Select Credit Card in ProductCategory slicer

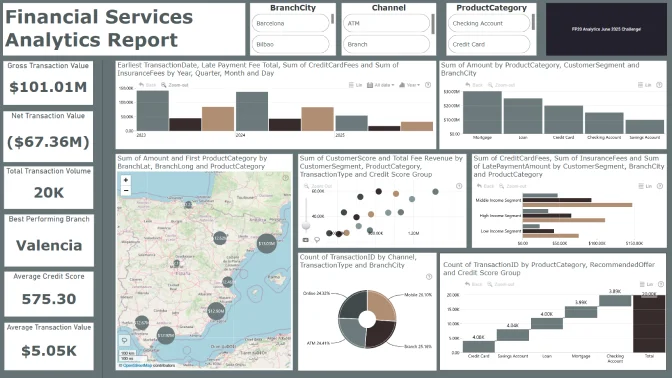489,44
